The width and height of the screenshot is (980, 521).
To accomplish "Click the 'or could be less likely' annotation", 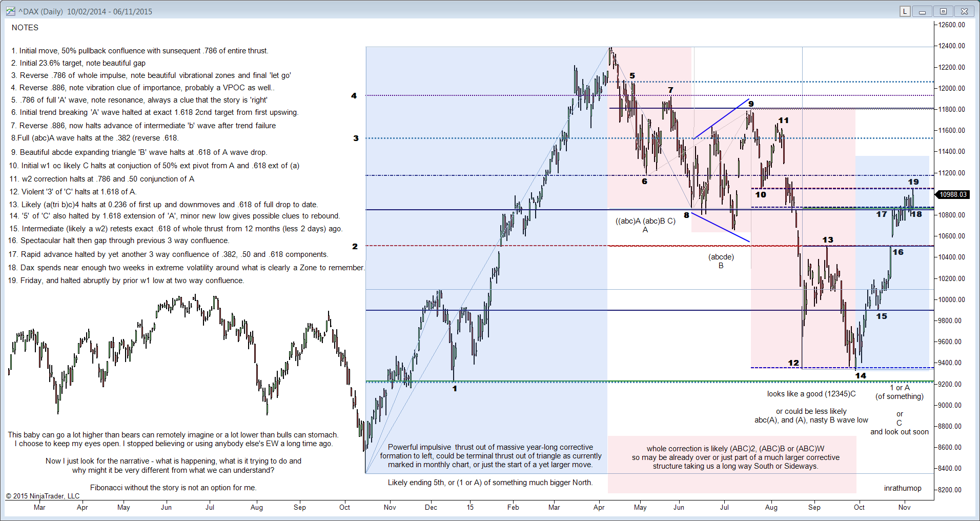I will coord(811,411).
